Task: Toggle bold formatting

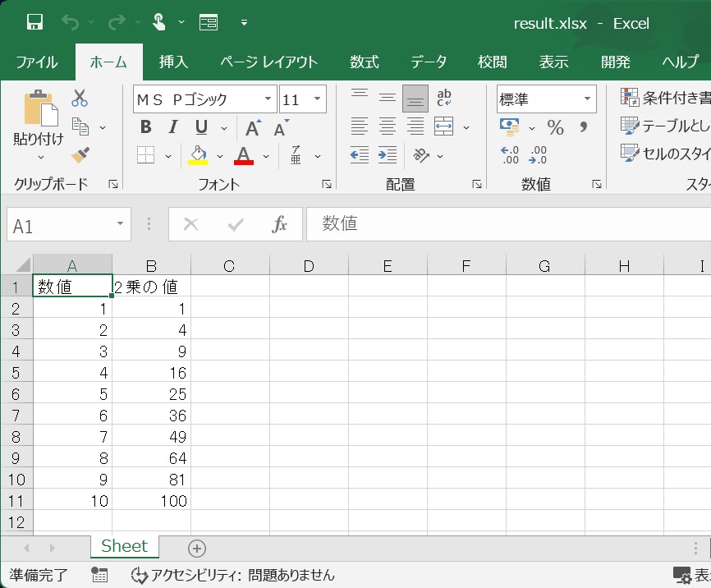Action: coord(146,127)
